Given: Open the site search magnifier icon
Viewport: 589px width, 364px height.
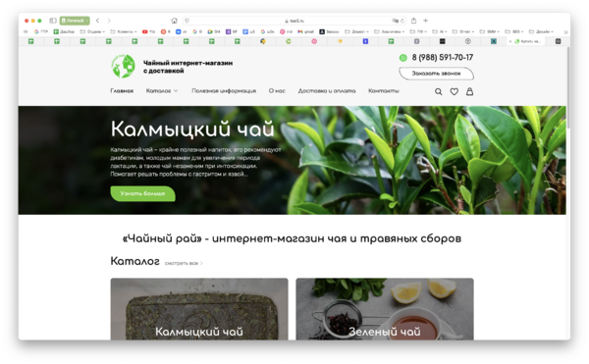Looking at the screenshot, I should point(439,91).
